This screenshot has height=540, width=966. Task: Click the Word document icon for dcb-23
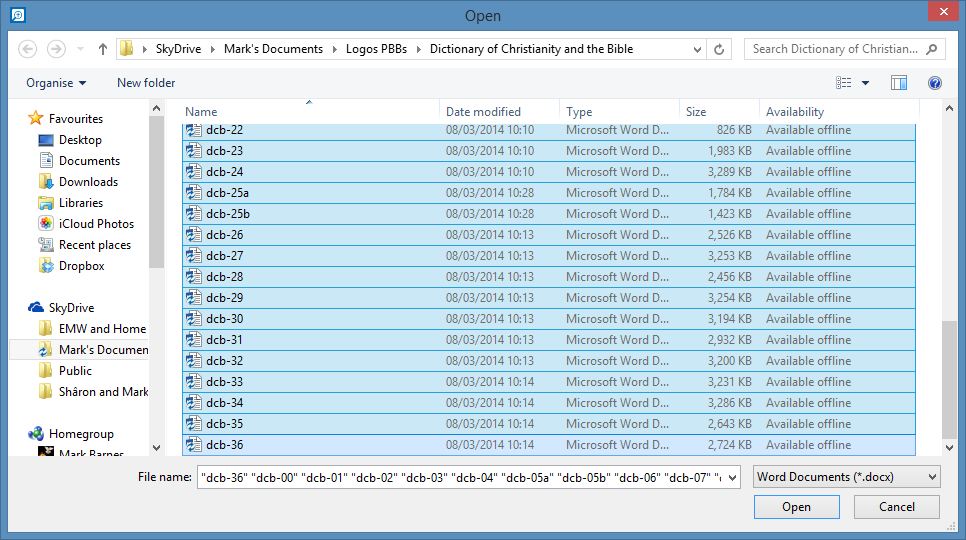tap(194, 150)
